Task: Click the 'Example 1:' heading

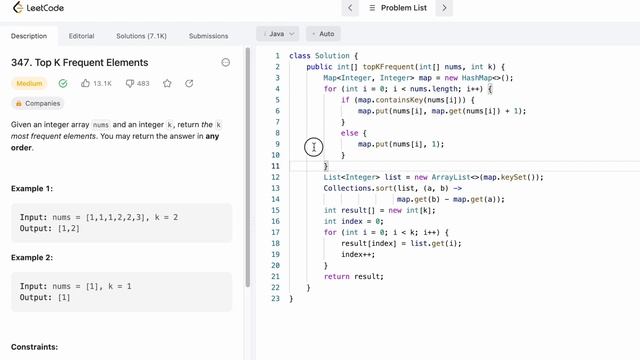Action: (32, 189)
